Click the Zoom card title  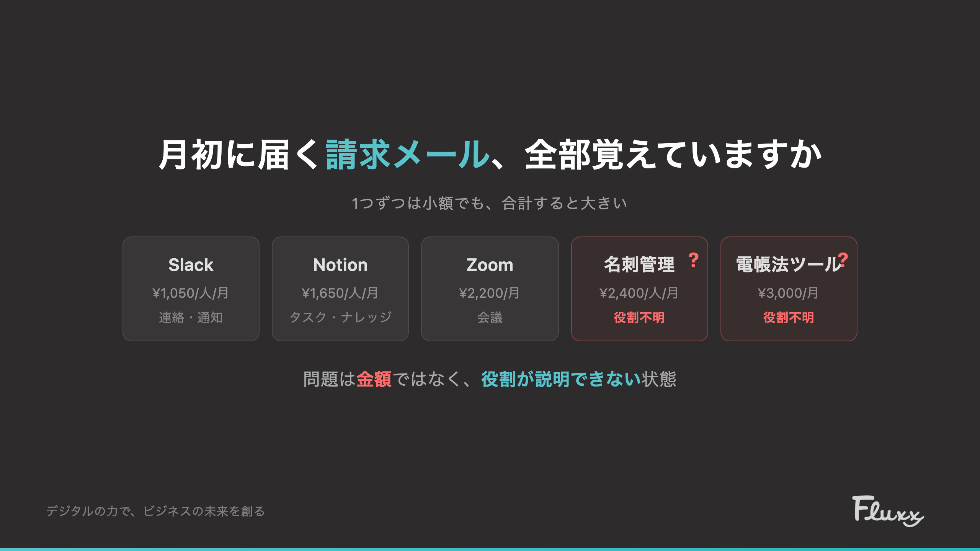[490, 265]
